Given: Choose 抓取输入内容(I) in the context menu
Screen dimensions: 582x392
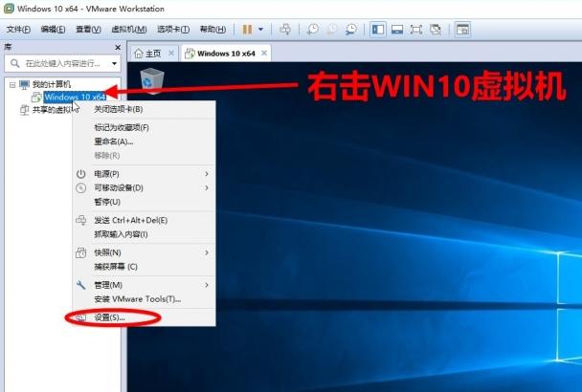Looking at the screenshot, I should (144, 234).
